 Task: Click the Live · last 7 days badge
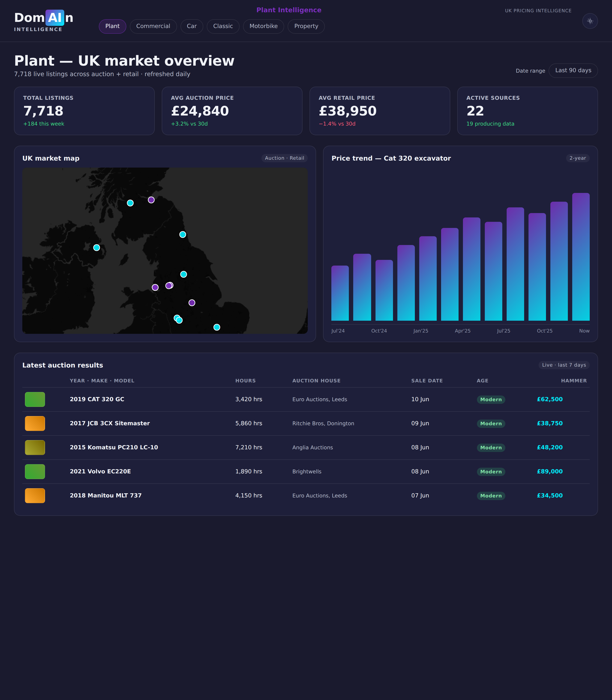(x=564, y=365)
